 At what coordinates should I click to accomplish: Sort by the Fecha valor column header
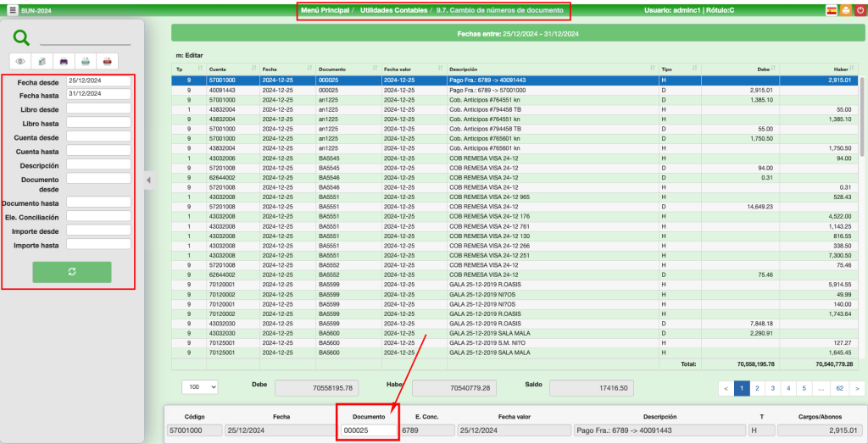click(x=414, y=69)
